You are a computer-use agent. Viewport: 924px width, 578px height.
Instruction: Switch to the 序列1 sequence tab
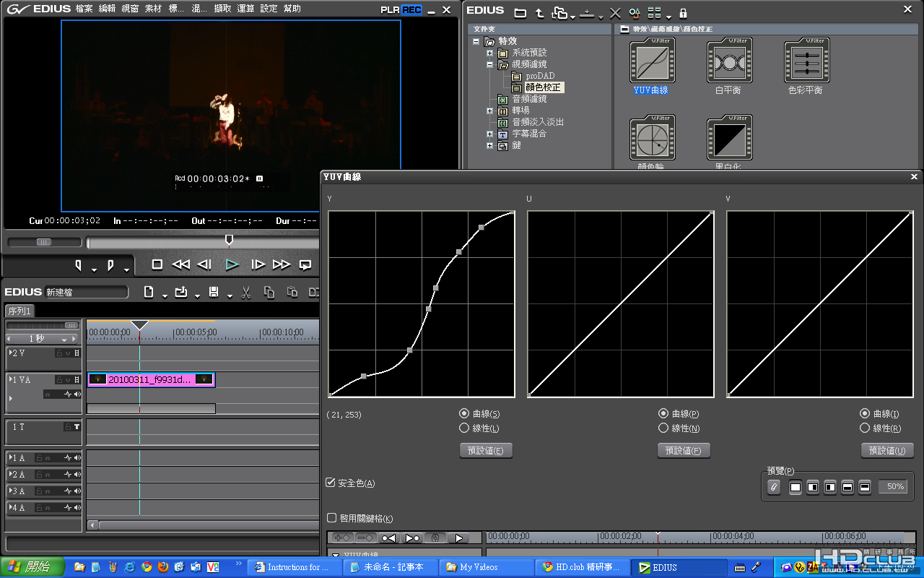tap(19, 311)
